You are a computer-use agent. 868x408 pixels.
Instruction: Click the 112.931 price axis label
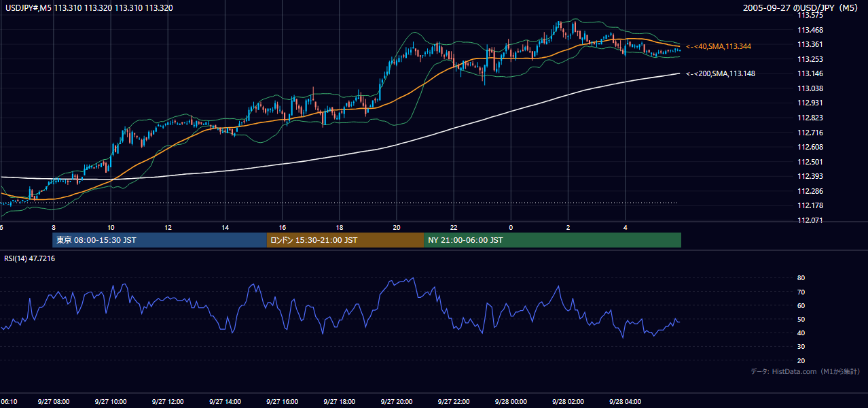[810, 103]
